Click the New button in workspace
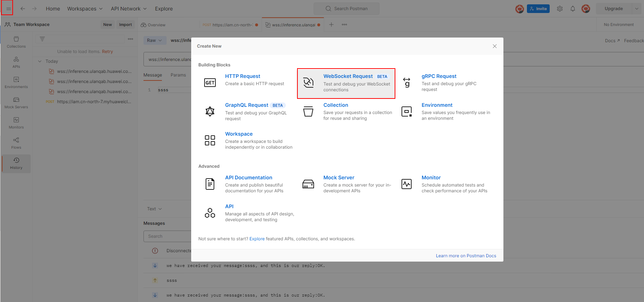 pyautogui.click(x=107, y=25)
